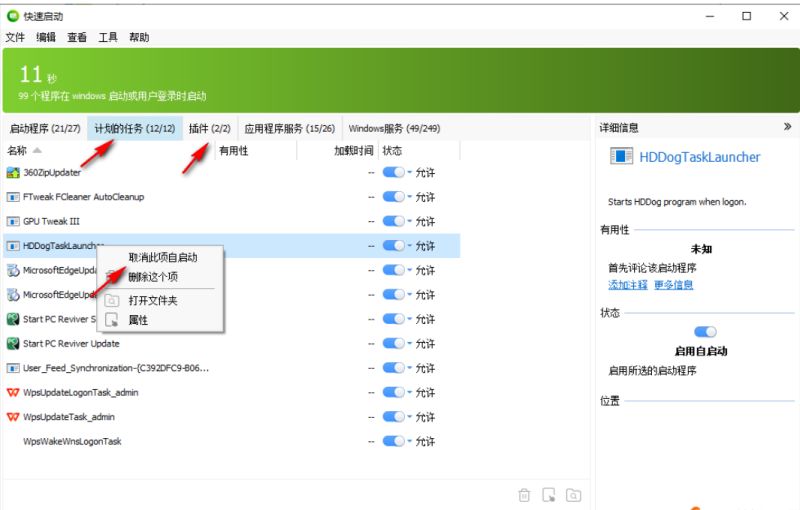
Task: Toggle the 启用自启动 switch in details panel
Action: (706, 332)
